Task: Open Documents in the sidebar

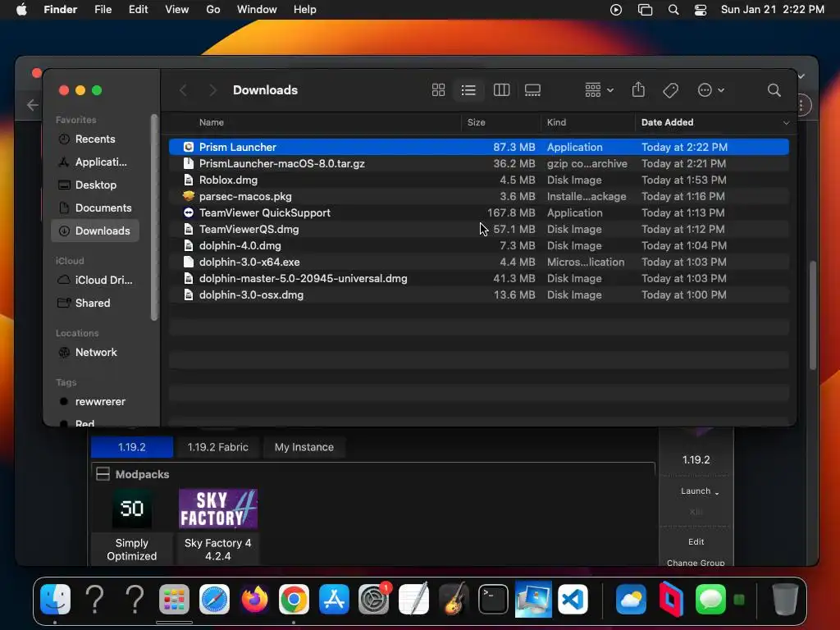Action: point(95,208)
